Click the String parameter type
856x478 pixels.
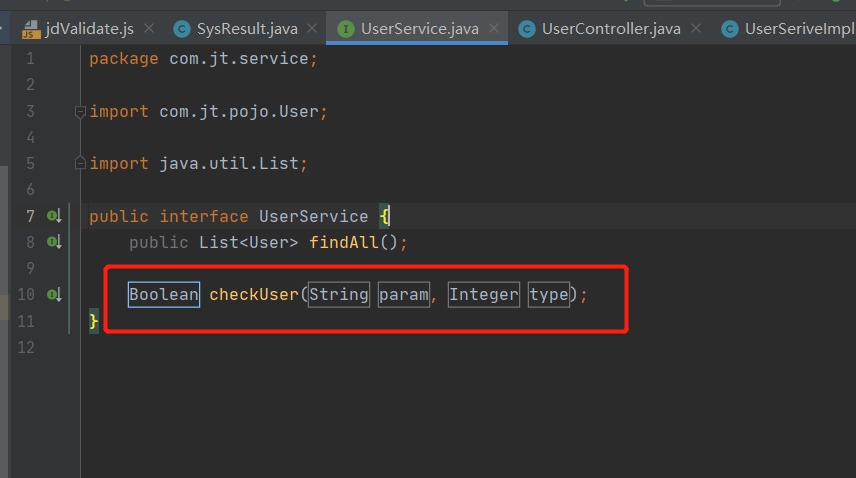click(x=339, y=295)
